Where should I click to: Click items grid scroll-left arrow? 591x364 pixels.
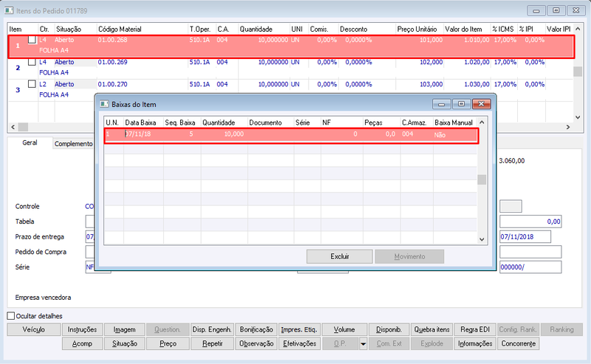coord(13,127)
